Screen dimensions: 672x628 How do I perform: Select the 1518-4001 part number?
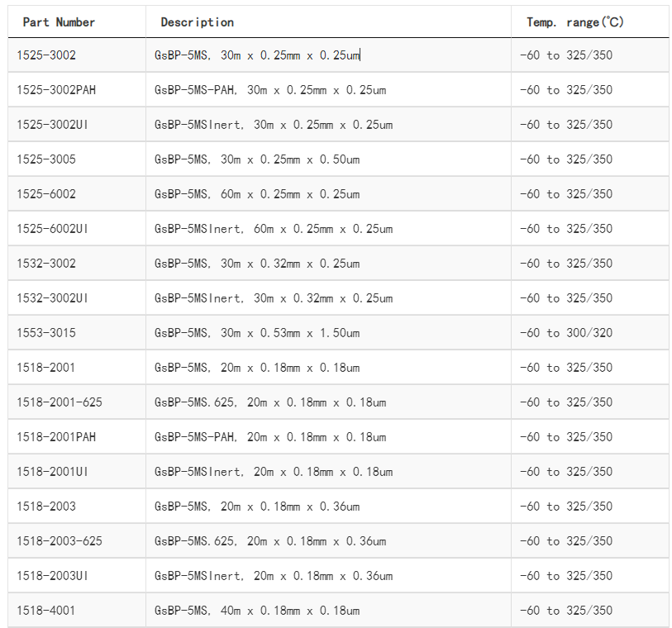tap(46, 611)
